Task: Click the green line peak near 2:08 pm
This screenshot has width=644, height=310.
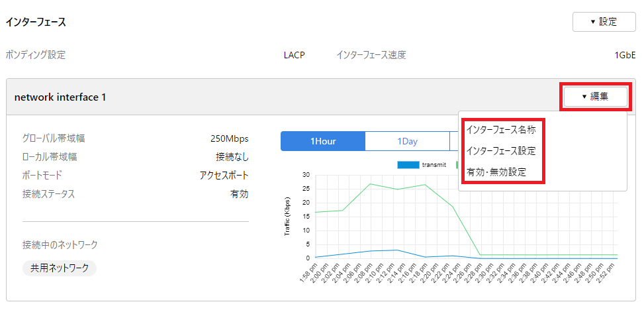Action: 369,183
